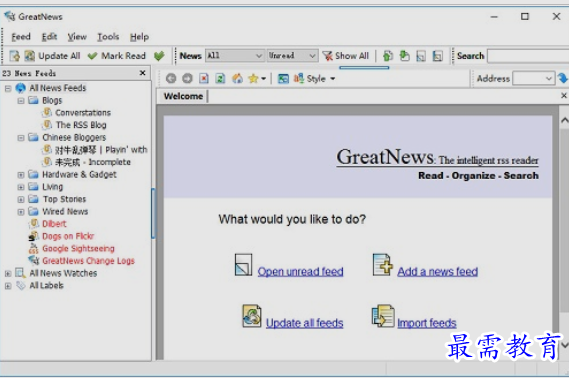Click the Favorites star icon
The height and width of the screenshot is (378, 569).
[x=253, y=78]
